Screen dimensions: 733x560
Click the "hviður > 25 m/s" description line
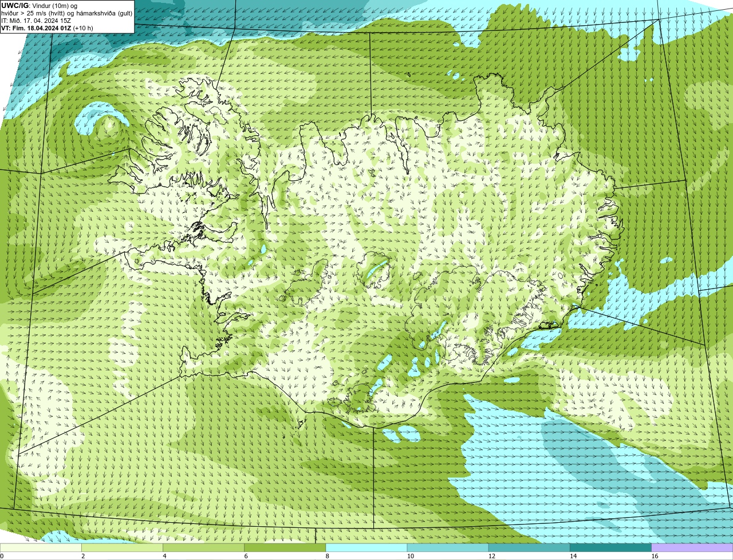[67, 13]
